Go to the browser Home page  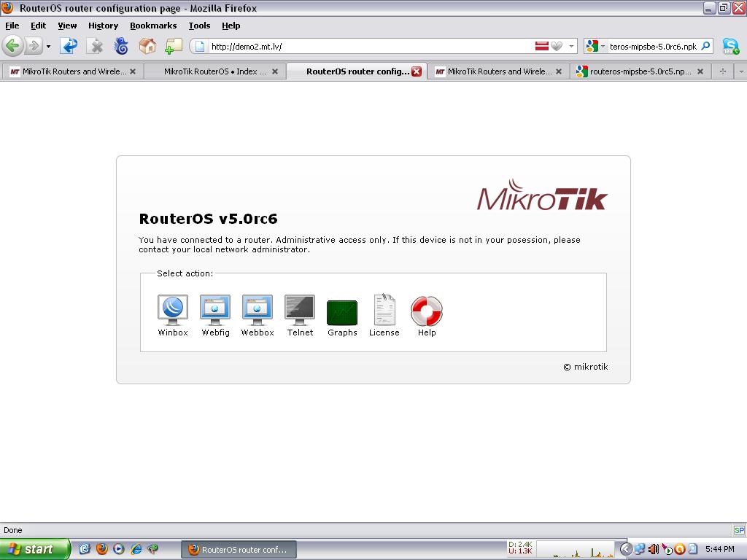[147, 46]
